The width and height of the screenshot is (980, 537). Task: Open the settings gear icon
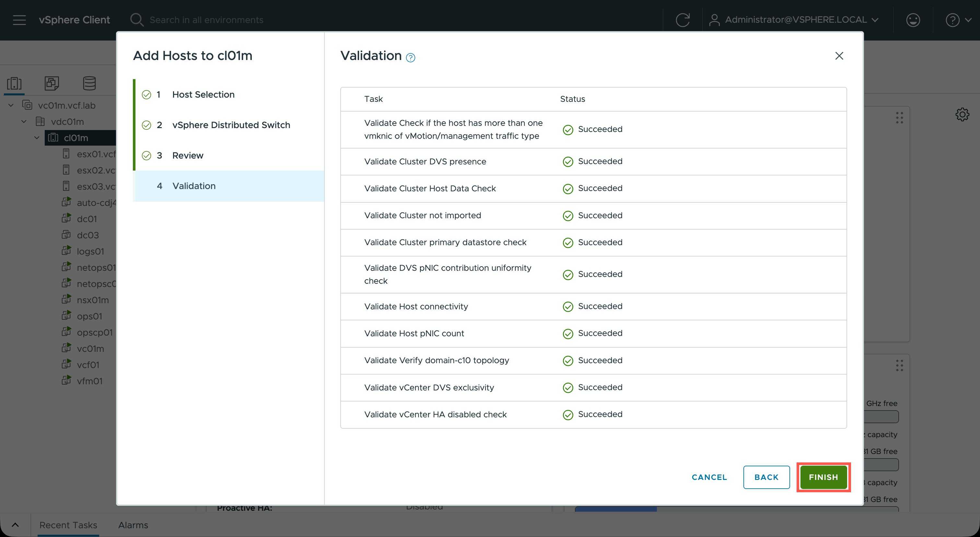[962, 114]
